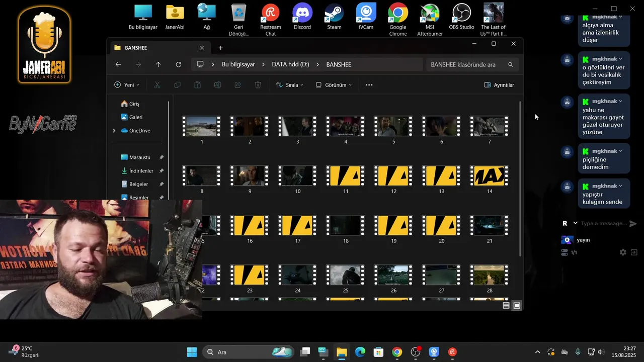Click the greyed-out rename icon in toolbar
This screenshot has height=362, width=644.
217,85
